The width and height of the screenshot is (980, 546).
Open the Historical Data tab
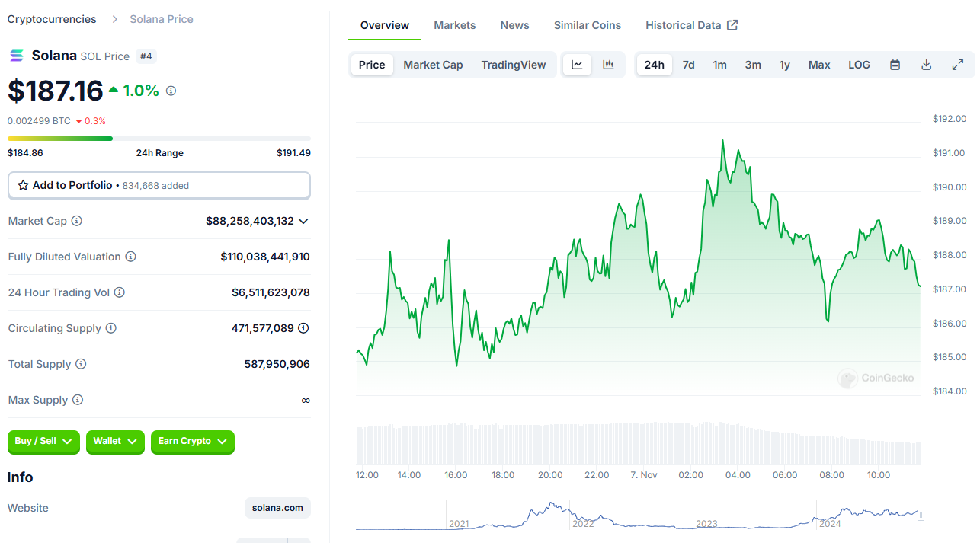pos(692,25)
